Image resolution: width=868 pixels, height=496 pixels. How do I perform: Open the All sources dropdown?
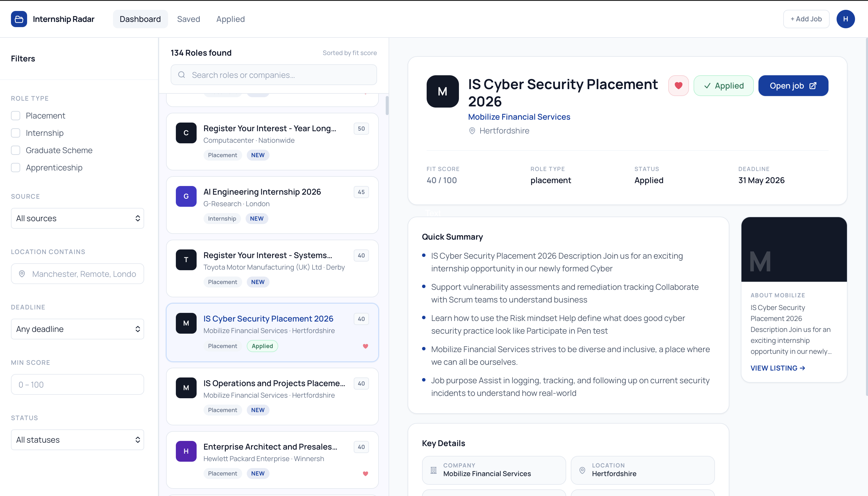point(77,218)
